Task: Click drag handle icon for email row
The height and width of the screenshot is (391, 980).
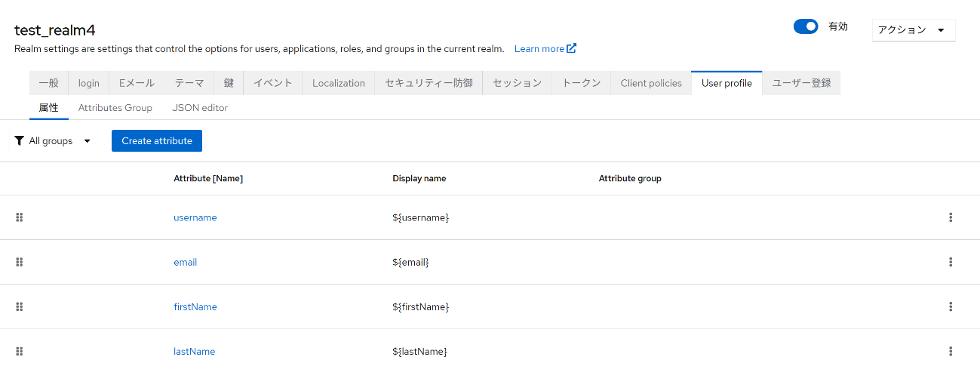Action: 20,262
